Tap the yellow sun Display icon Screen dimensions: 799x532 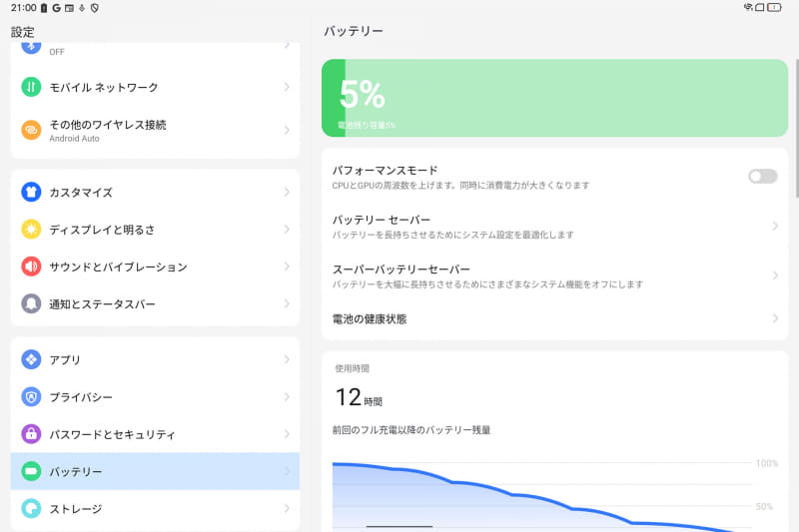tap(31, 230)
